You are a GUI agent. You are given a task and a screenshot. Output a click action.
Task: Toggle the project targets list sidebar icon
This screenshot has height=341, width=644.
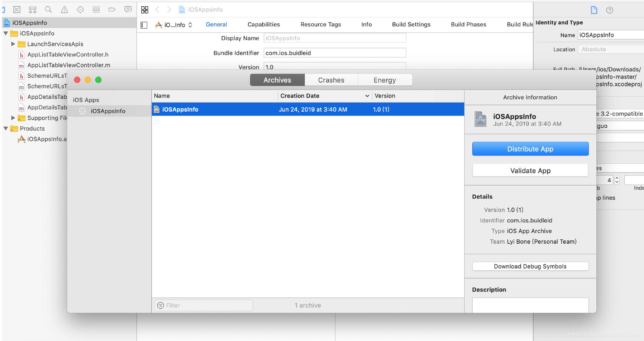point(144,25)
